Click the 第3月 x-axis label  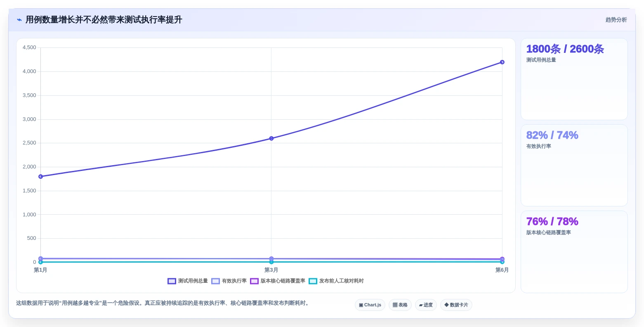tap(271, 270)
